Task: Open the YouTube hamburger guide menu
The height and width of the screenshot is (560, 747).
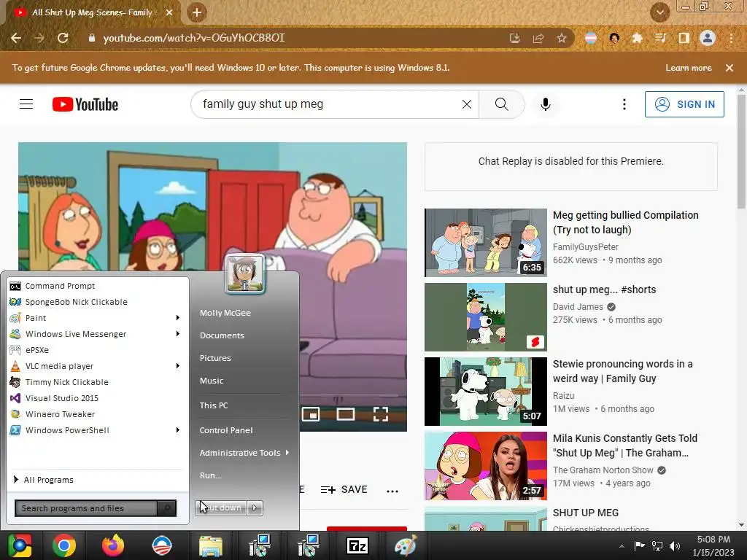Action: [x=26, y=104]
